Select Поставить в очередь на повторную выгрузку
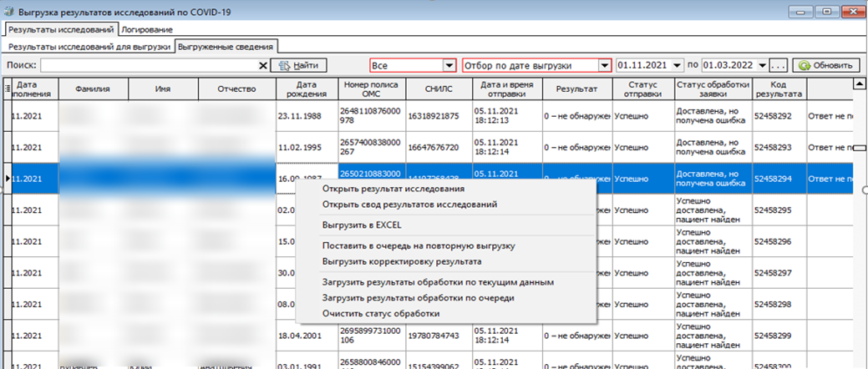This screenshot has width=868, height=369. tap(418, 246)
